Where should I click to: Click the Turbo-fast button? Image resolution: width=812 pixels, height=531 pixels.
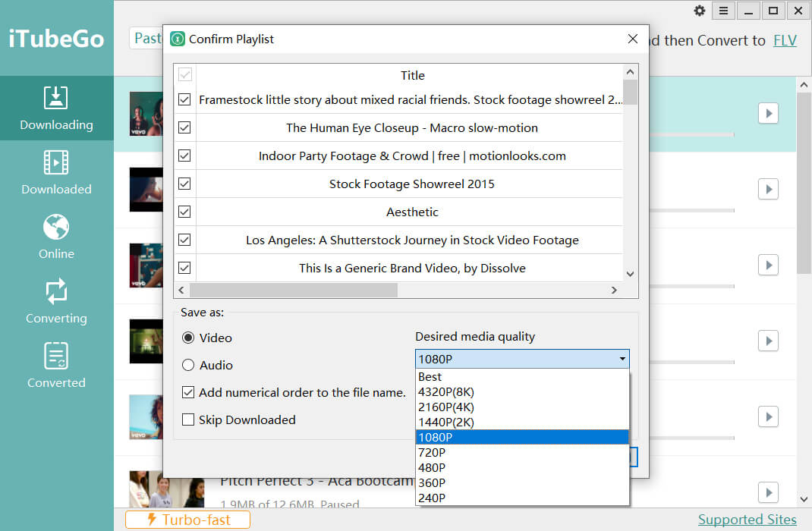[187, 520]
